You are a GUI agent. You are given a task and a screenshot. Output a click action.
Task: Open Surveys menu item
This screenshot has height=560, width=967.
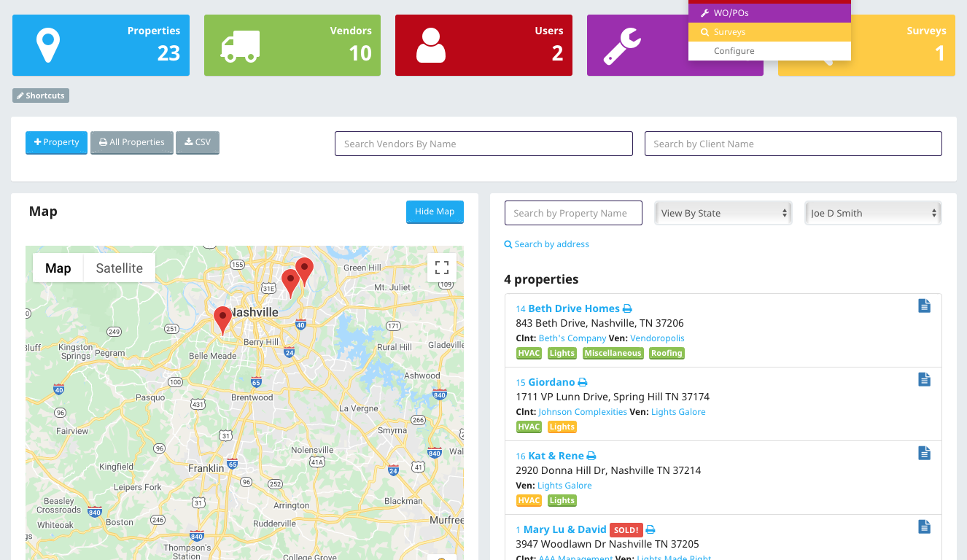(769, 32)
